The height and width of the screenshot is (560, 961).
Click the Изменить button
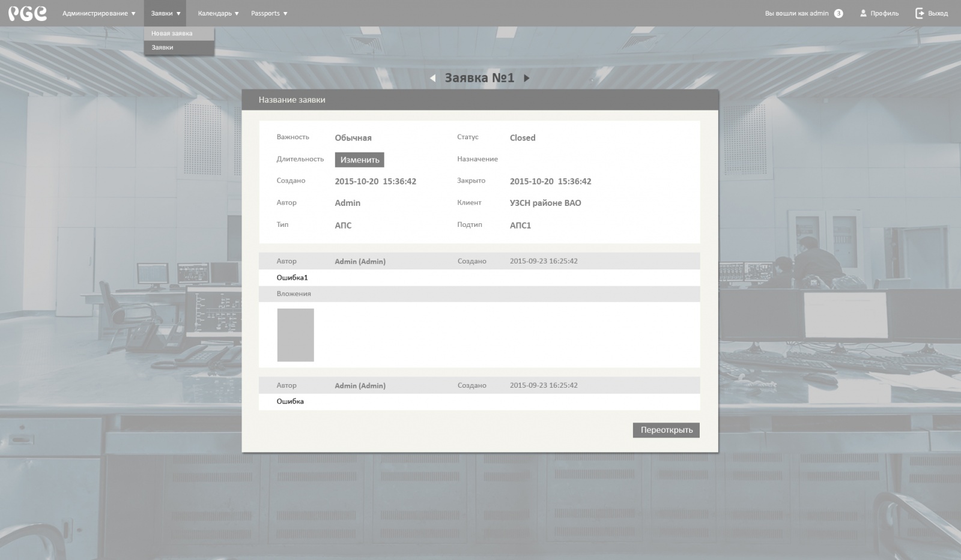[359, 160]
